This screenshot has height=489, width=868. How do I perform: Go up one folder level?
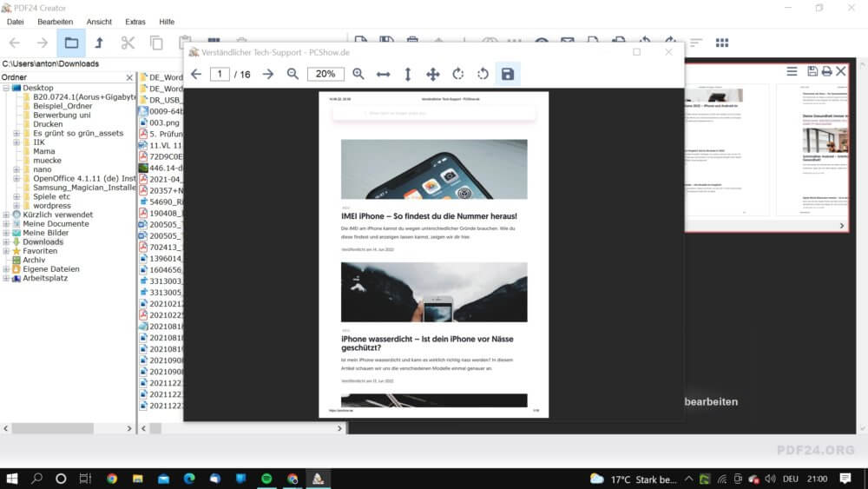coord(99,43)
